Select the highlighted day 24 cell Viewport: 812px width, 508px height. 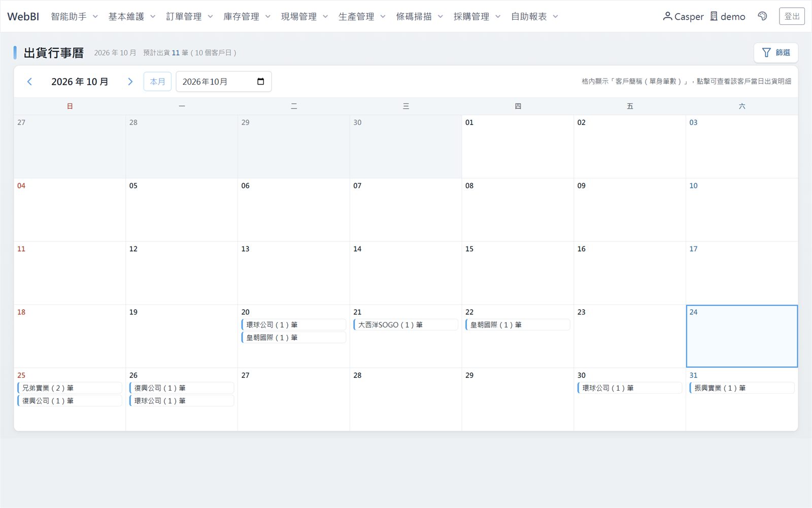(x=741, y=336)
